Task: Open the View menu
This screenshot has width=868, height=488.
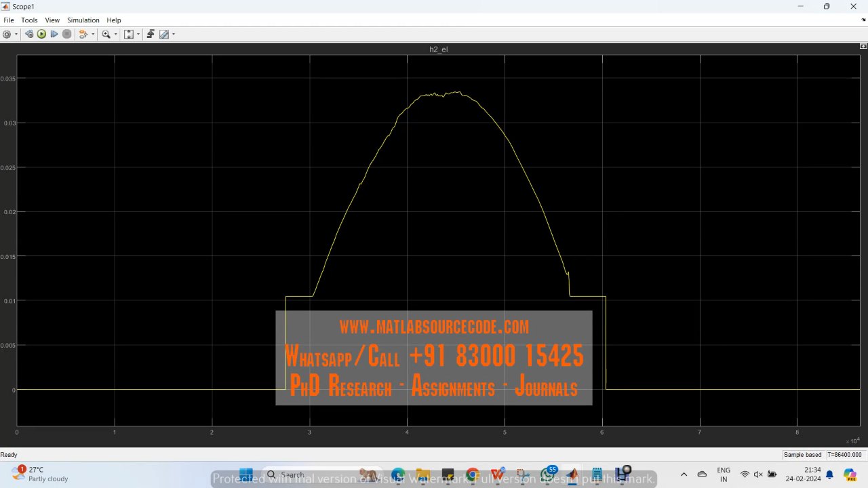Action: click(x=52, y=20)
